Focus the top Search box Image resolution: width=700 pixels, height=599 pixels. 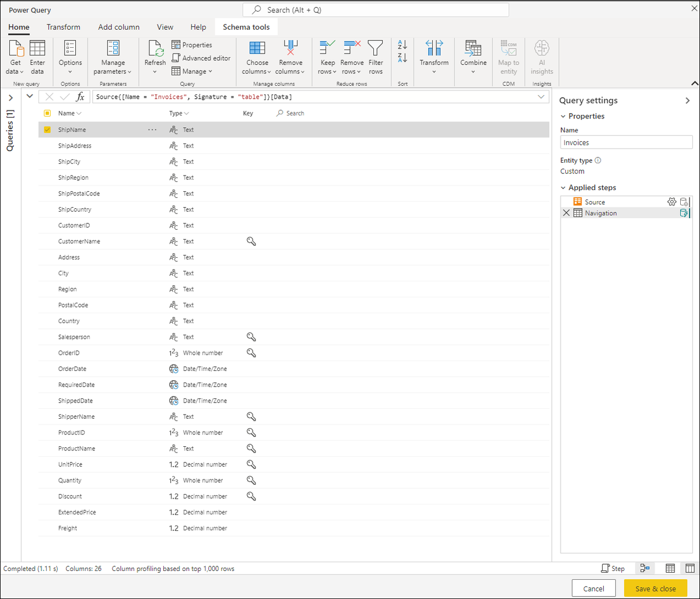(x=376, y=10)
